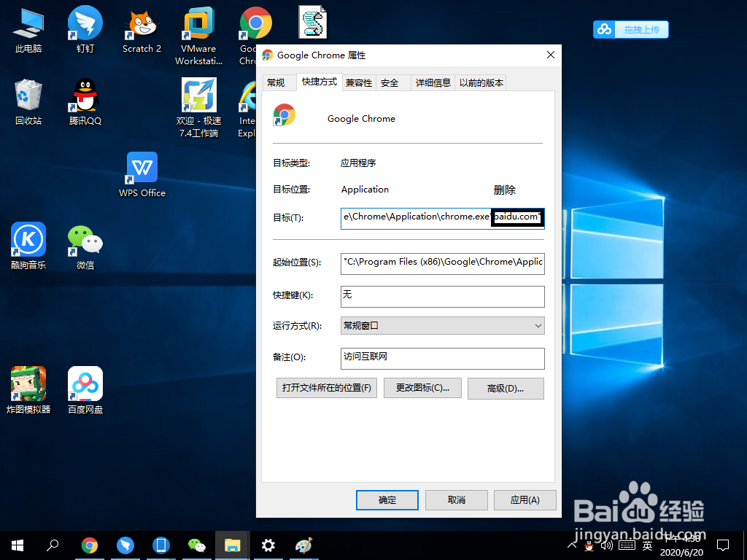Select the 腾讯QQ desktop shortcut
The width and height of the screenshot is (747, 560).
coord(85,102)
